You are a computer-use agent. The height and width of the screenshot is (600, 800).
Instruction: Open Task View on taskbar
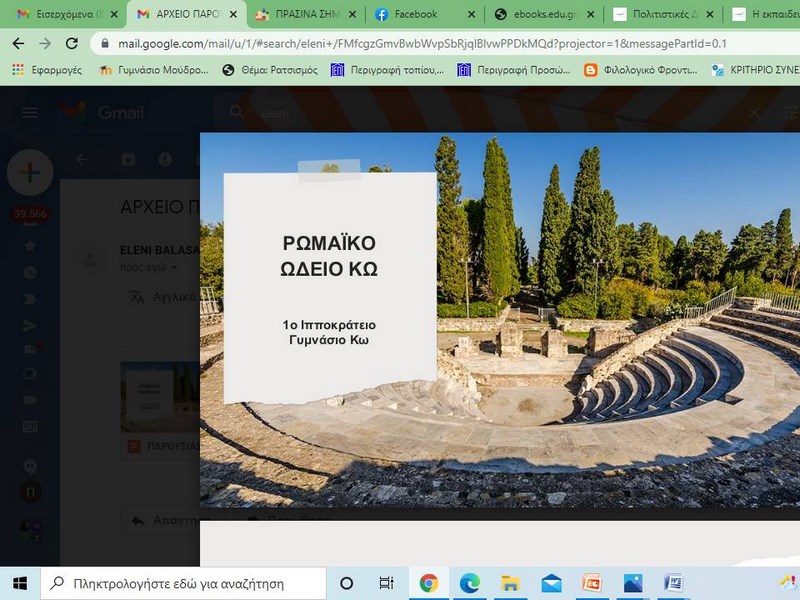[x=387, y=583]
